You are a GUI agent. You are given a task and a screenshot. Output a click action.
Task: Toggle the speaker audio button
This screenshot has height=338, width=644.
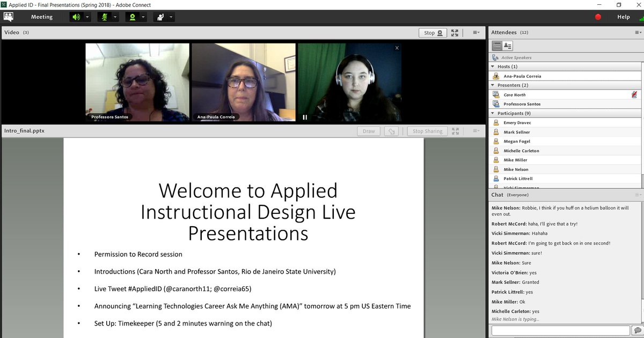[76, 17]
